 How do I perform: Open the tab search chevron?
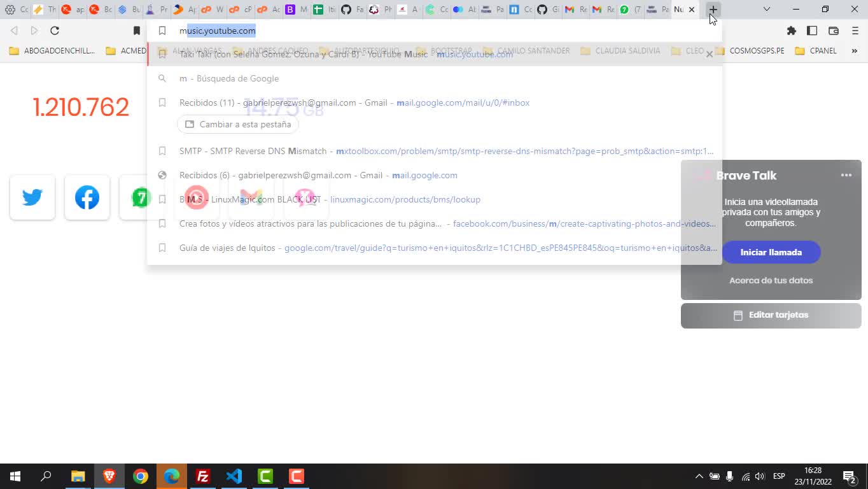pyautogui.click(x=767, y=9)
